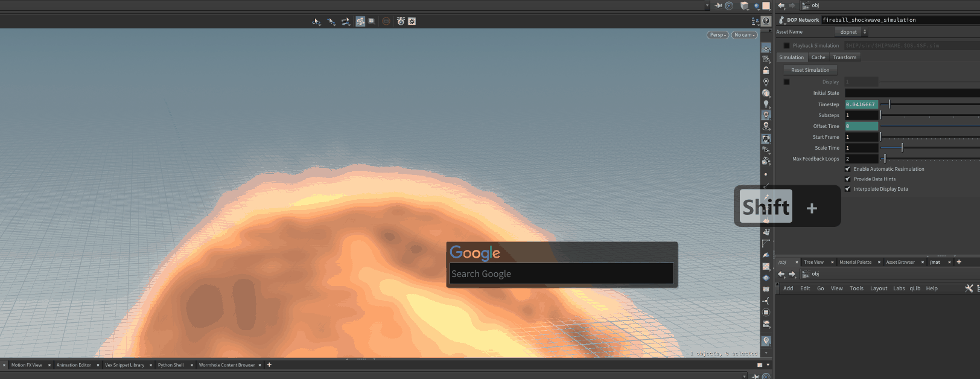Click the back arrow in parameter pane
This screenshot has height=379, width=980.
[x=781, y=5]
